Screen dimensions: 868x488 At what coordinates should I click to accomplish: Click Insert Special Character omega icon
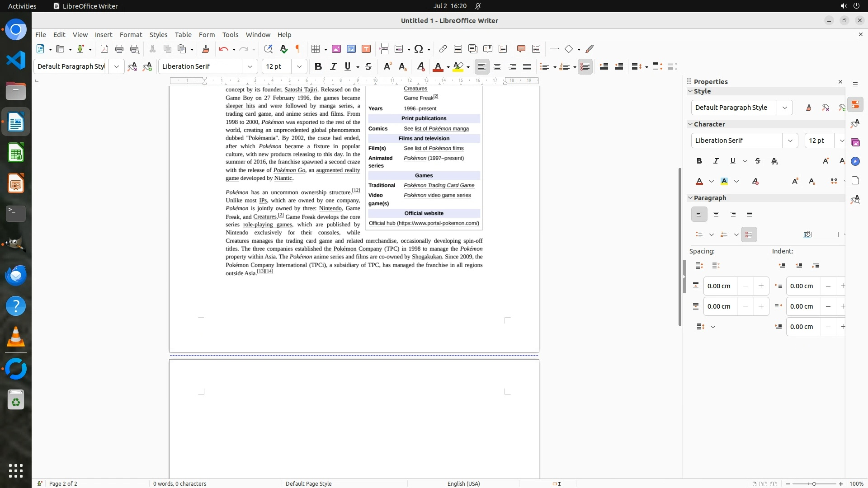[419, 49]
